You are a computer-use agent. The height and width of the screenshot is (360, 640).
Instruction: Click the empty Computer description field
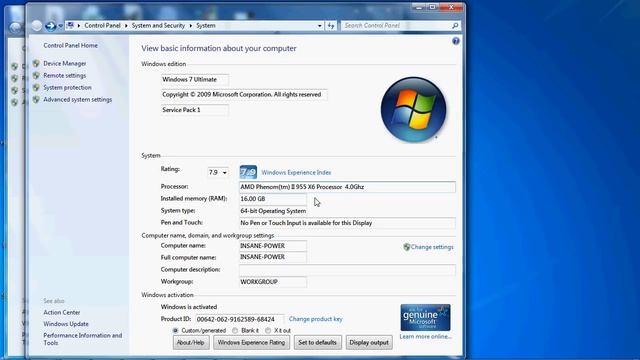347,270
